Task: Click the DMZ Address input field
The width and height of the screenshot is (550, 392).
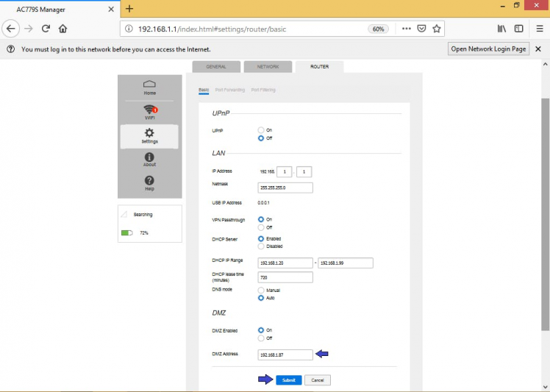Action: (285, 354)
